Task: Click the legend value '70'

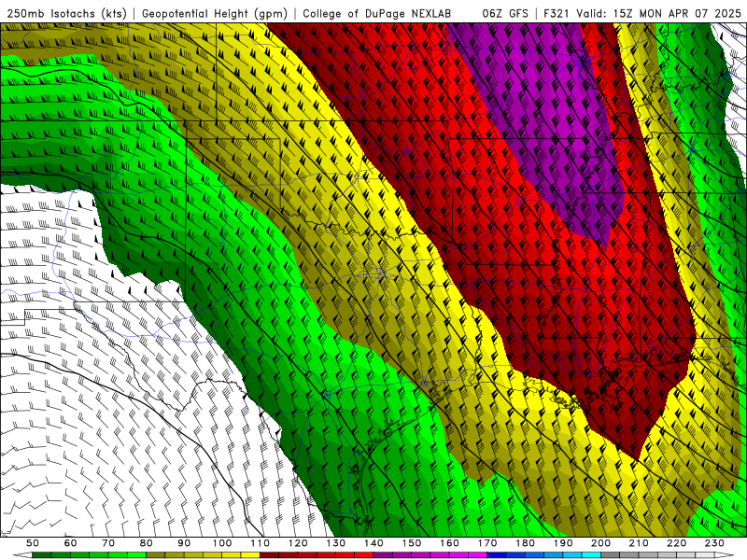Action: click(108, 543)
